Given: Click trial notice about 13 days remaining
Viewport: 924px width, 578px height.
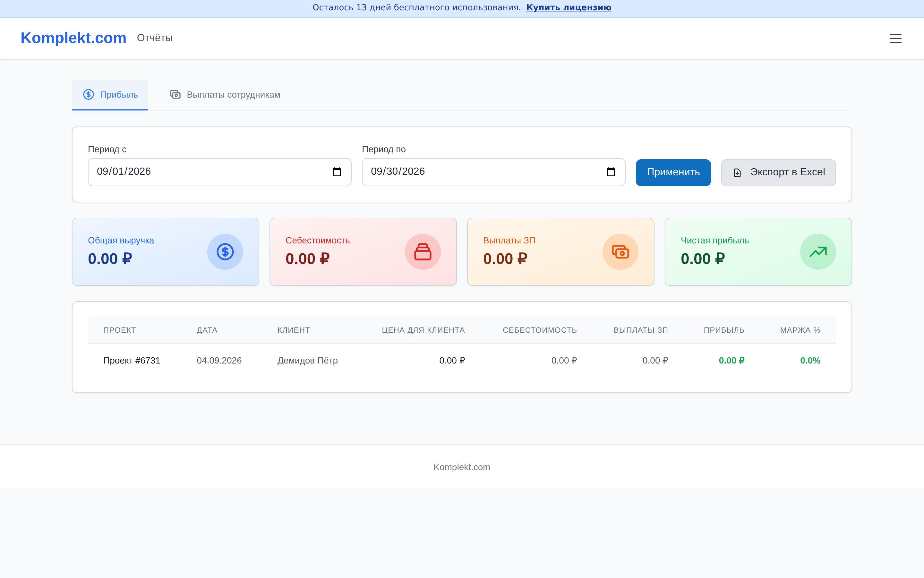Looking at the screenshot, I should point(416,8).
